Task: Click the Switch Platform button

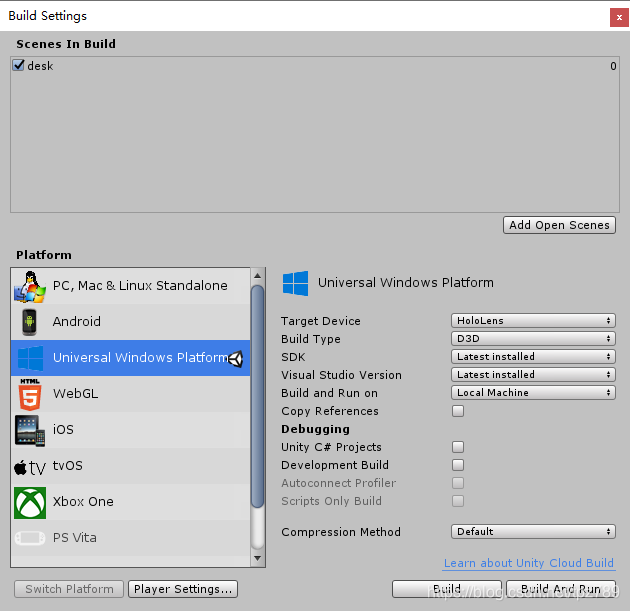Action: [x=69, y=589]
